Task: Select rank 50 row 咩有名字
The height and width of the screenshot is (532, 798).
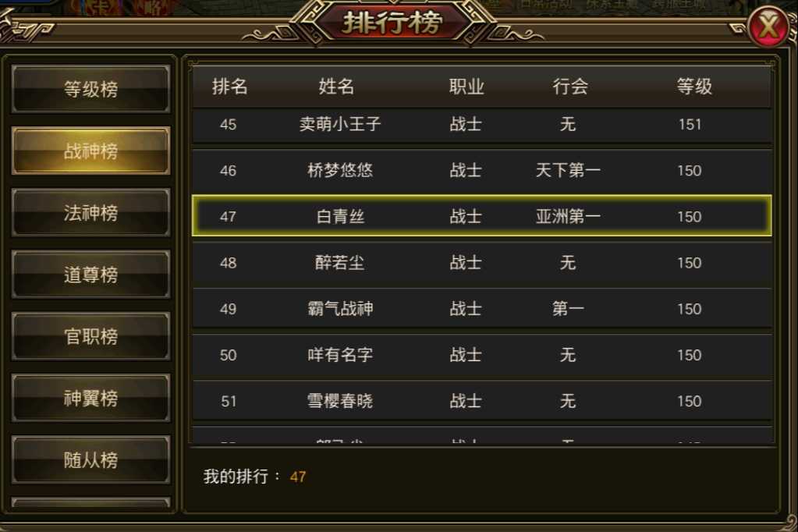Action: pos(481,355)
